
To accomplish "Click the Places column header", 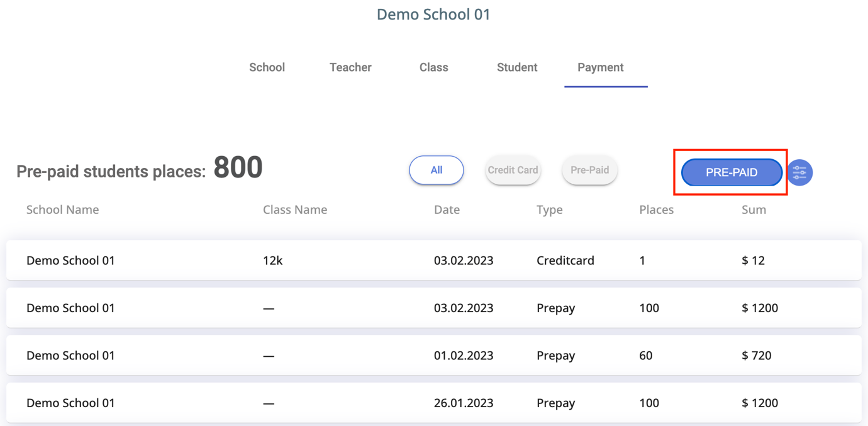I will [x=656, y=210].
